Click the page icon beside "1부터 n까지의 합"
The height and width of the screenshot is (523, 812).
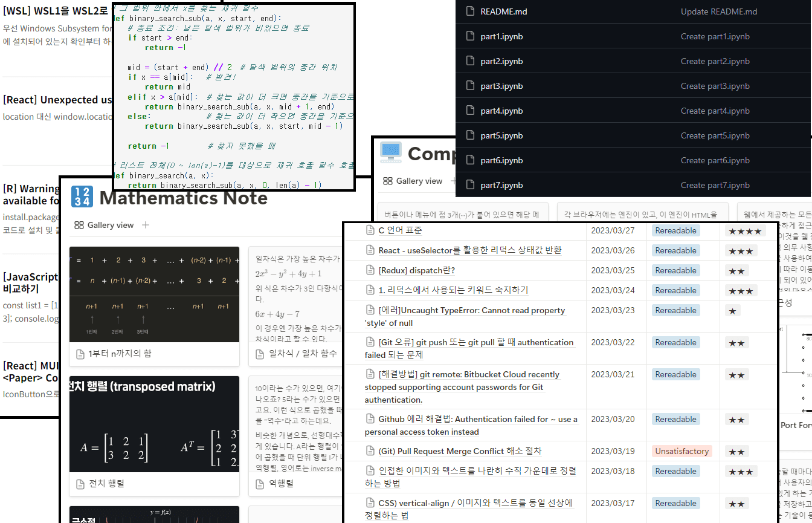click(80, 354)
